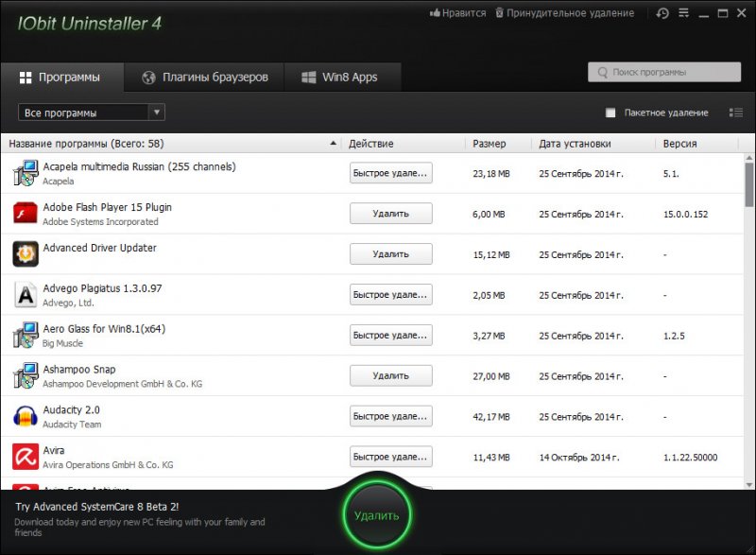Click the large green Удалить button
The width and height of the screenshot is (756, 555).
click(x=377, y=515)
